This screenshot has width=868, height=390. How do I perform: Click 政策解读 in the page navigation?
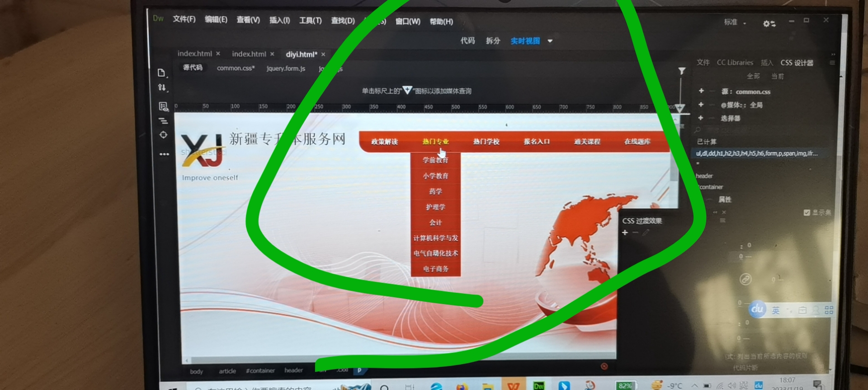tap(385, 142)
